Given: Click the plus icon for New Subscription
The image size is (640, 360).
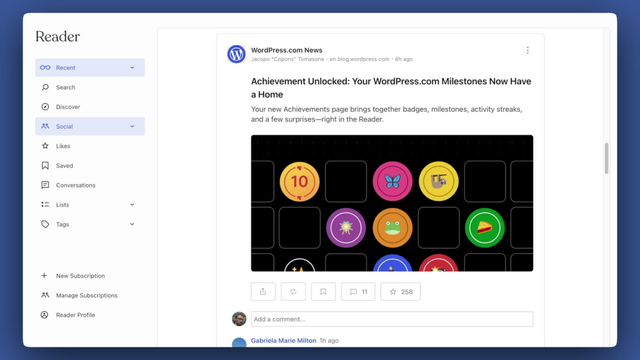Looking at the screenshot, I should (x=44, y=276).
